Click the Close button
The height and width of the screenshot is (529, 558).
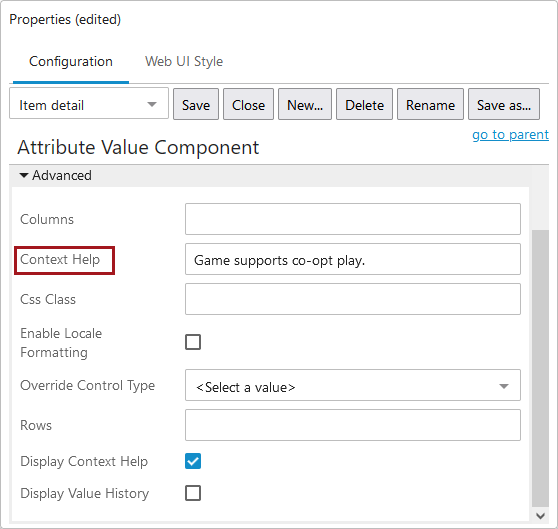(248, 104)
